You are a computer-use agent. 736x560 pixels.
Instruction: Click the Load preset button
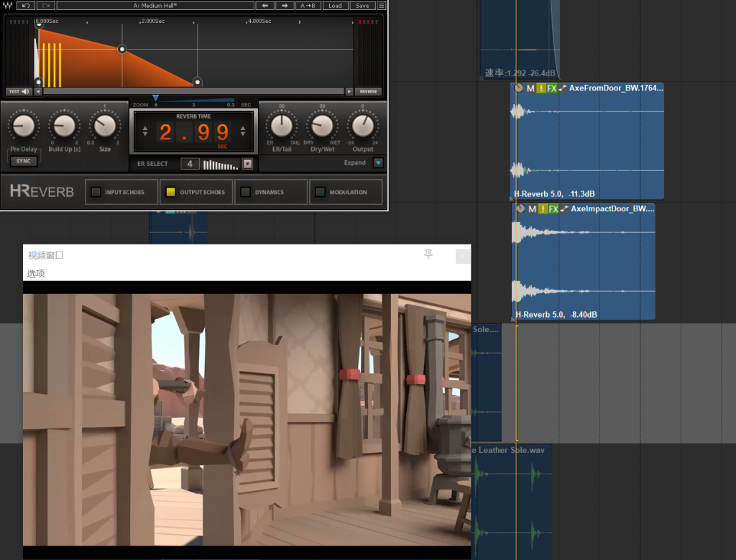coord(335,6)
